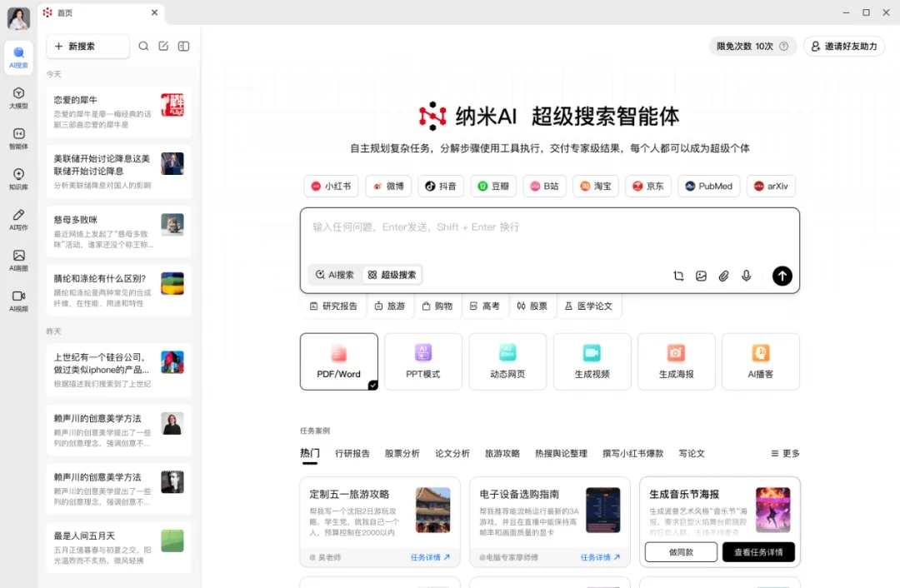Select the 豆瓣 source chip

[x=493, y=186]
